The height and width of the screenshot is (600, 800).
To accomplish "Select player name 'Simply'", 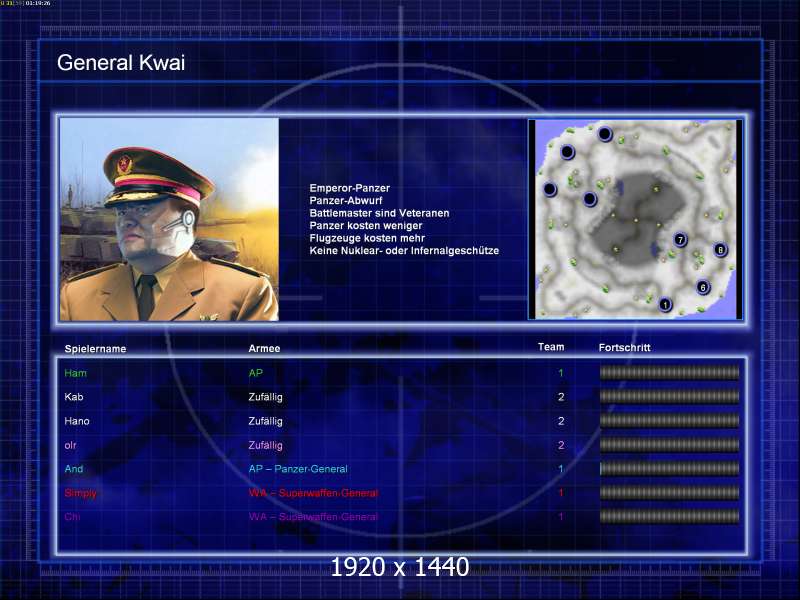I will click(x=81, y=493).
